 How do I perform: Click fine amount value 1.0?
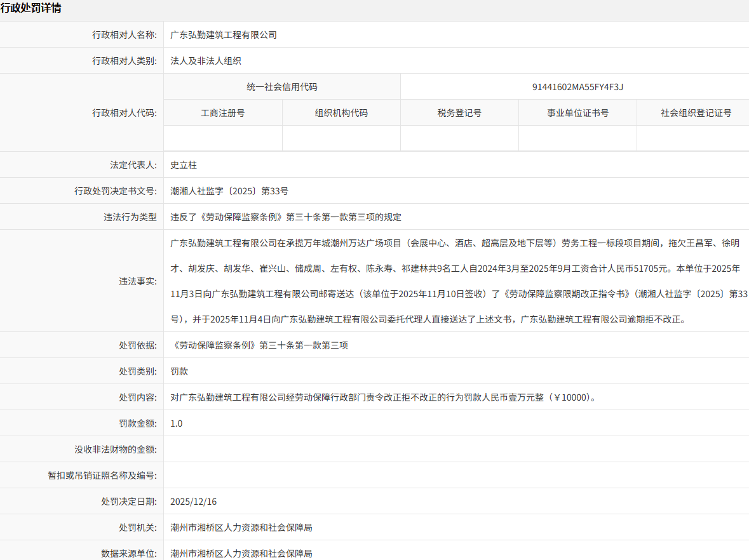coord(177,423)
